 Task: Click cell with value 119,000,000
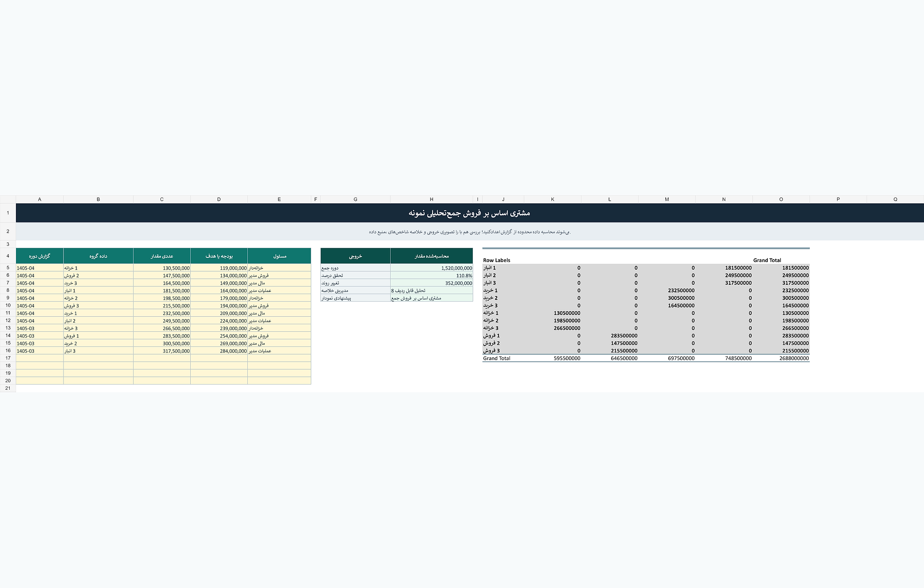pos(219,268)
